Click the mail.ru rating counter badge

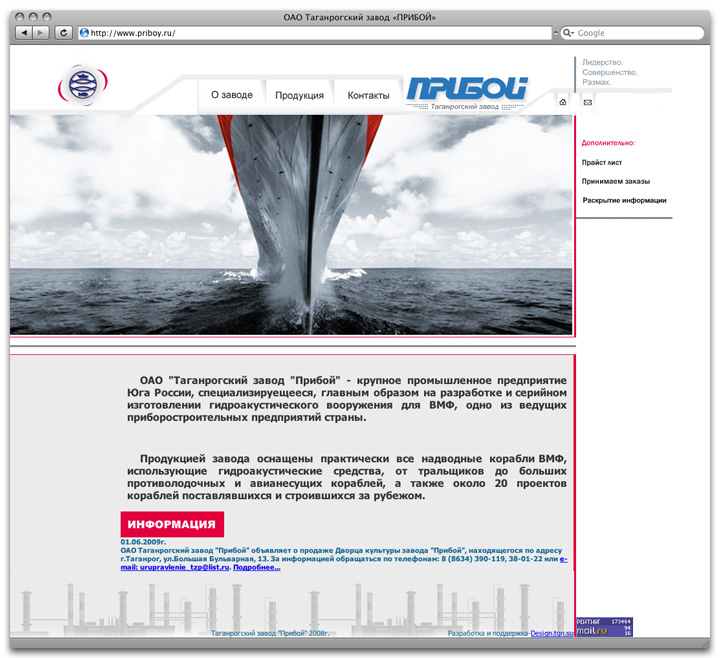[x=604, y=626]
